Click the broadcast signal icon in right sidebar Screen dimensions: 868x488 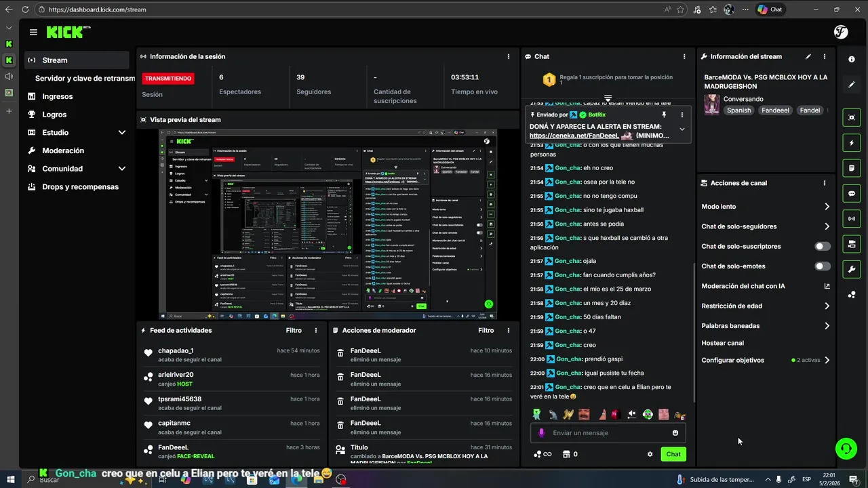852,218
